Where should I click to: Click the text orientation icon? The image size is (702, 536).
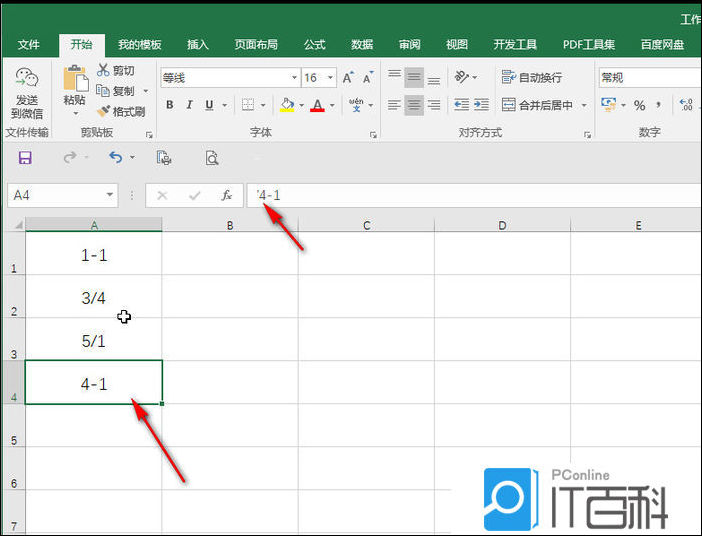pos(462,77)
